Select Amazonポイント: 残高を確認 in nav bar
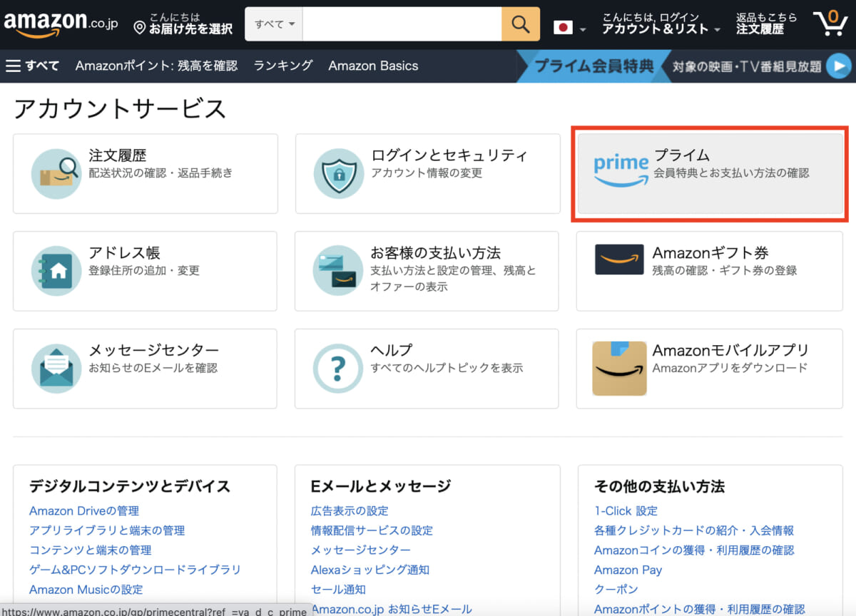Image resolution: width=856 pixels, height=616 pixels. tap(156, 66)
